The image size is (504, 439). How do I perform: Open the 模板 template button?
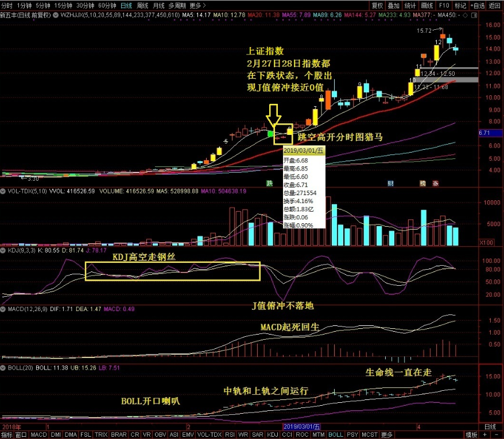pos(471,435)
